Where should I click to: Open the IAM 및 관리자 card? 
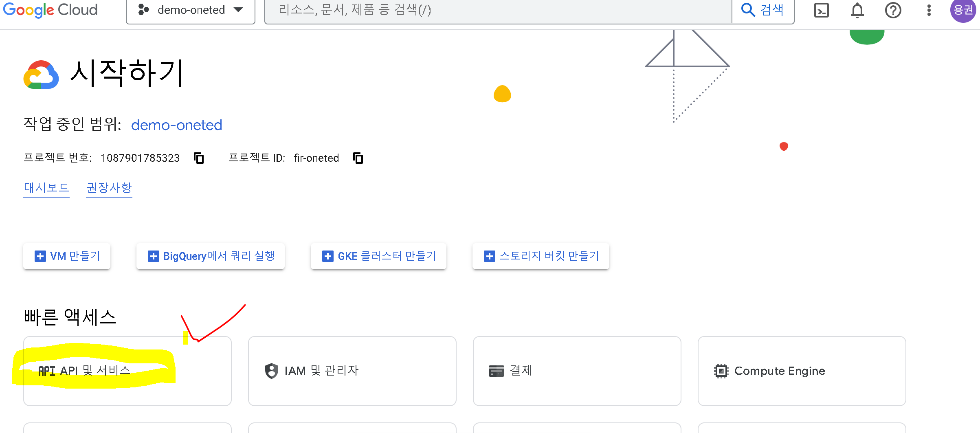(352, 371)
